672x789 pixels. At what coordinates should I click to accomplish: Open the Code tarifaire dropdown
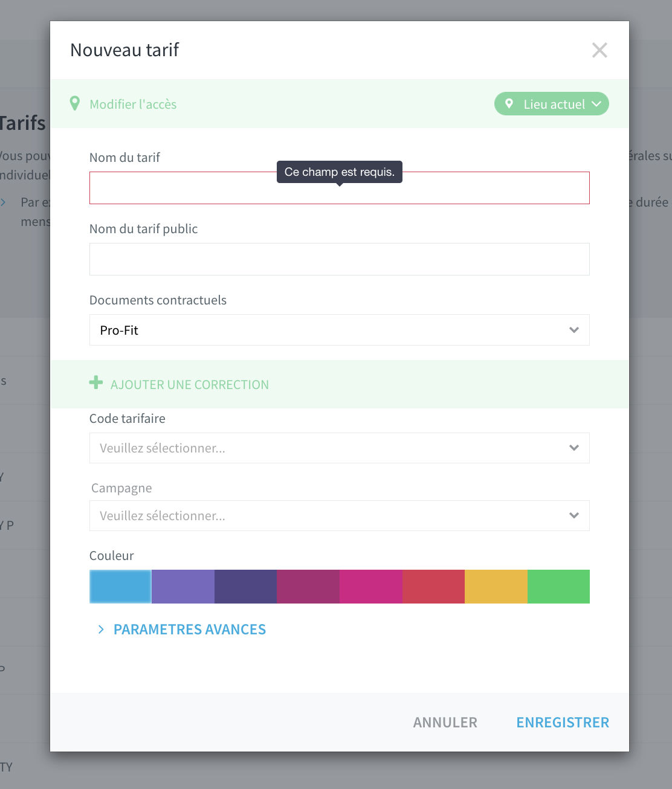coord(340,448)
